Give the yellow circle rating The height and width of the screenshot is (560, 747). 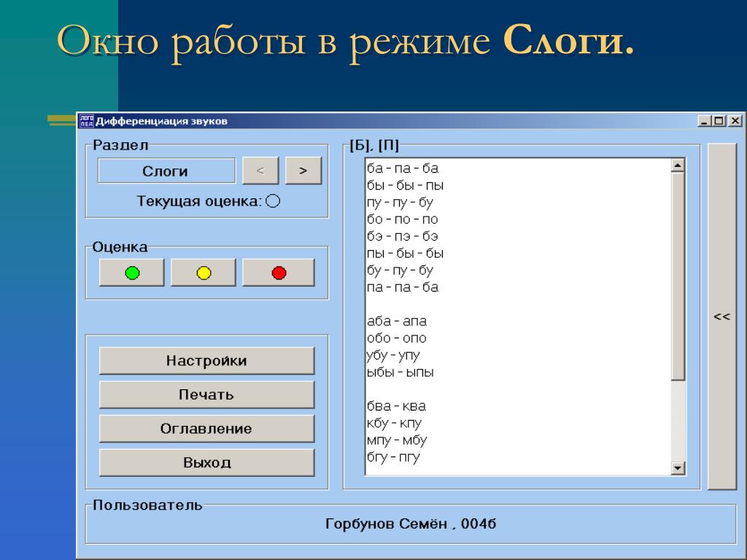click(x=204, y=273)
